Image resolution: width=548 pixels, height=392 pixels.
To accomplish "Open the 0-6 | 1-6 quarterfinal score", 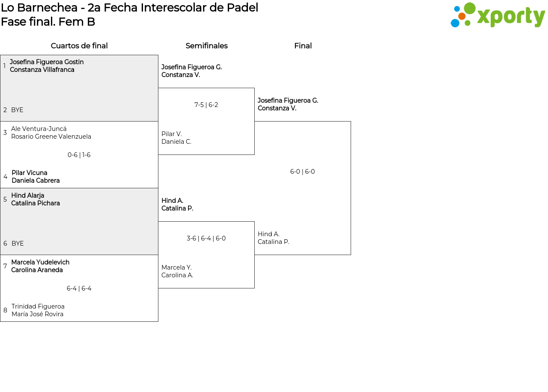I will 79,155.
